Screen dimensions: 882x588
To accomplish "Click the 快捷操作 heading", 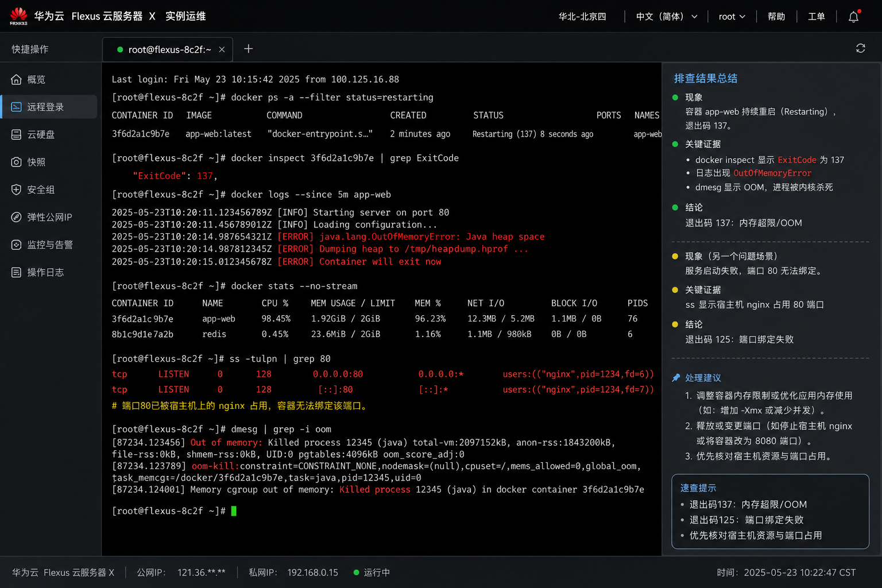I will 30,49.
